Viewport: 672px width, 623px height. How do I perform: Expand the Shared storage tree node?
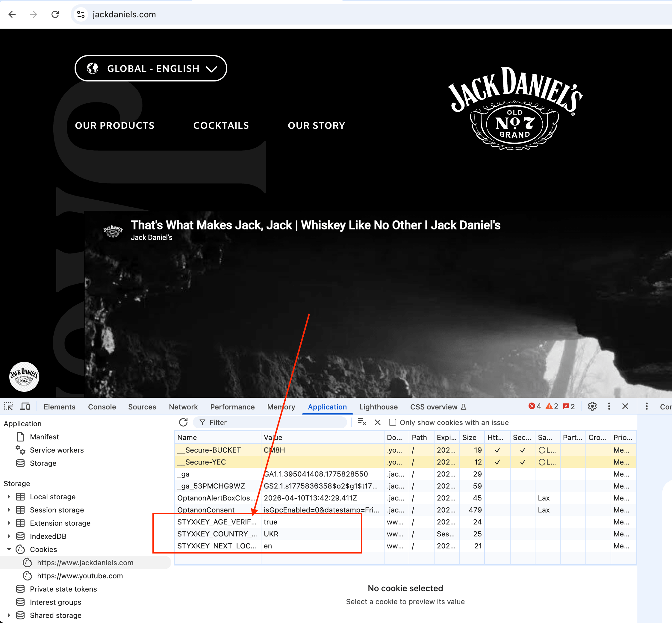click(x=9, y=615)
